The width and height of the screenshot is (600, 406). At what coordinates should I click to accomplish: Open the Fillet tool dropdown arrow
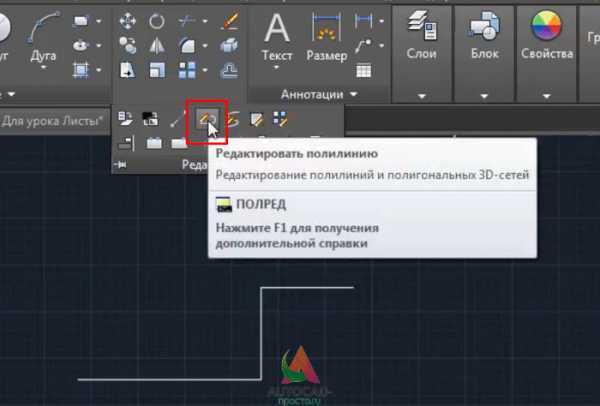205,46
